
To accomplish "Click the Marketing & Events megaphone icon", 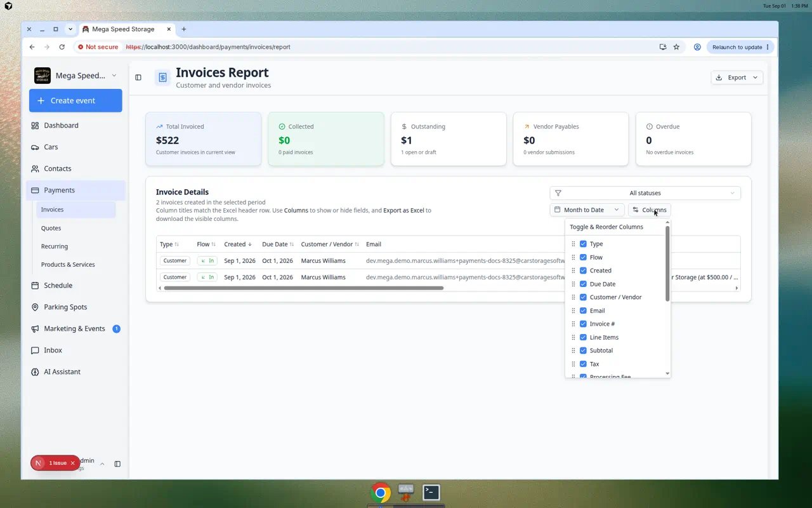I will coord(35,329).
